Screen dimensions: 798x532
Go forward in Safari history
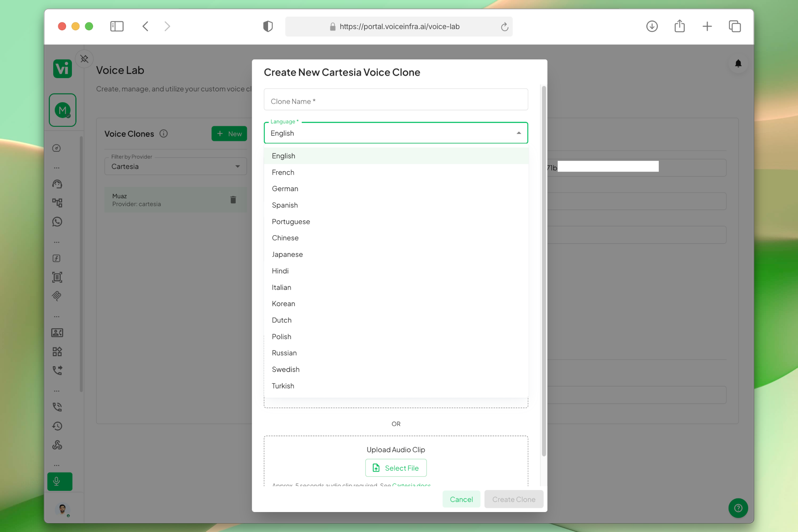[167, 27]
